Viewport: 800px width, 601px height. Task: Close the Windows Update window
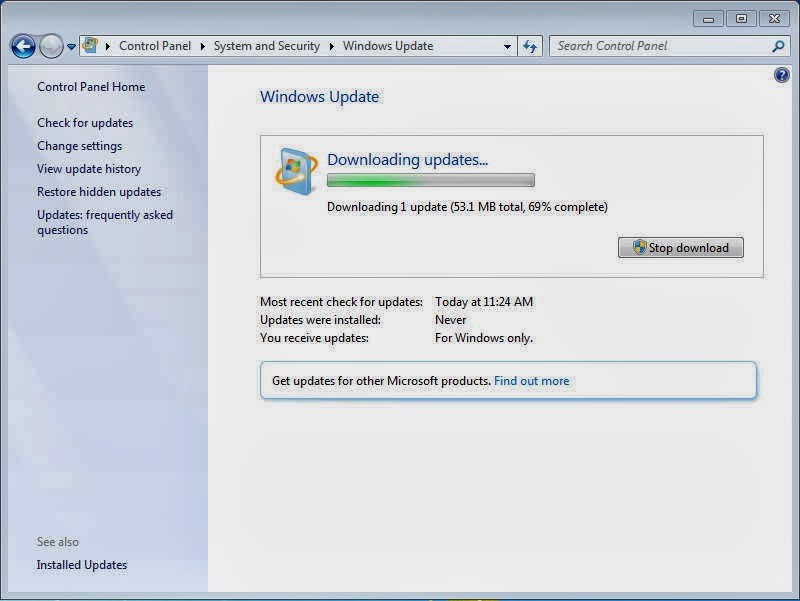(774, 19)
